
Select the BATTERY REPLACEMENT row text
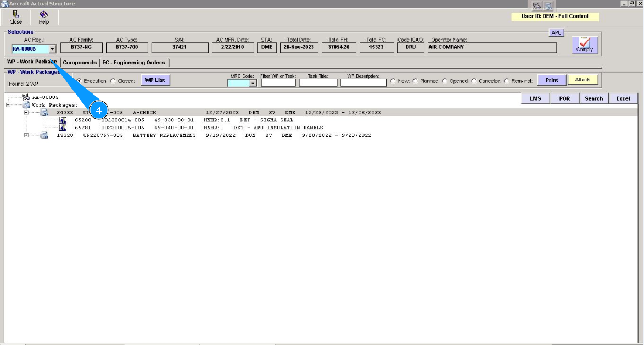click(214, 135)
